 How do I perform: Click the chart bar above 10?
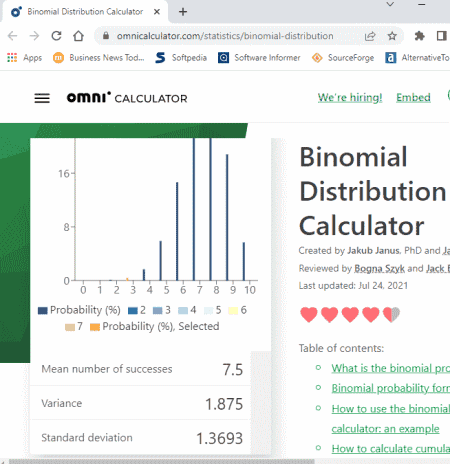[x=244, y=261]
